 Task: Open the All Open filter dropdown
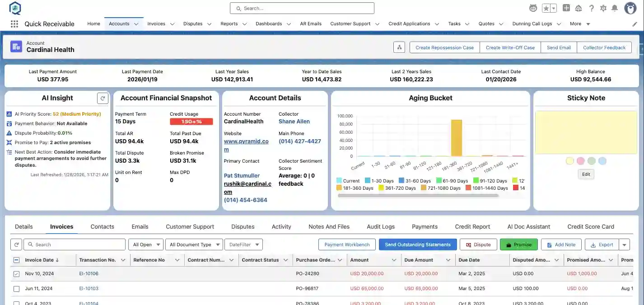(x=145, y=244)
